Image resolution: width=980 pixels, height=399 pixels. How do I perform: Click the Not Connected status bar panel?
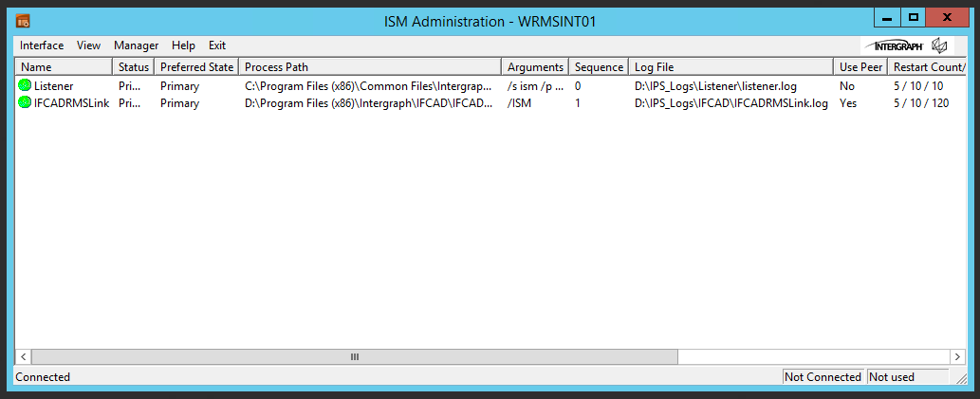pos(823,377)
